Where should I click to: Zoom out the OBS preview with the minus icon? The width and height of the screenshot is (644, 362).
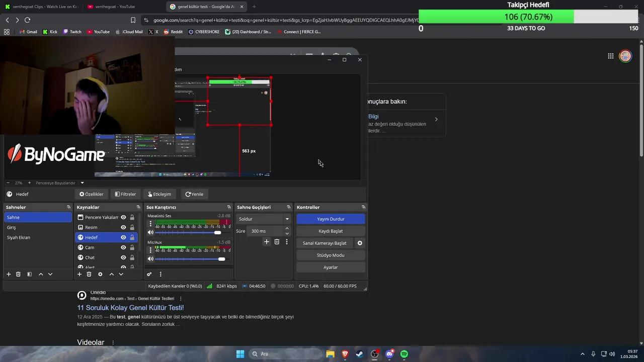(x=8, y=183)
